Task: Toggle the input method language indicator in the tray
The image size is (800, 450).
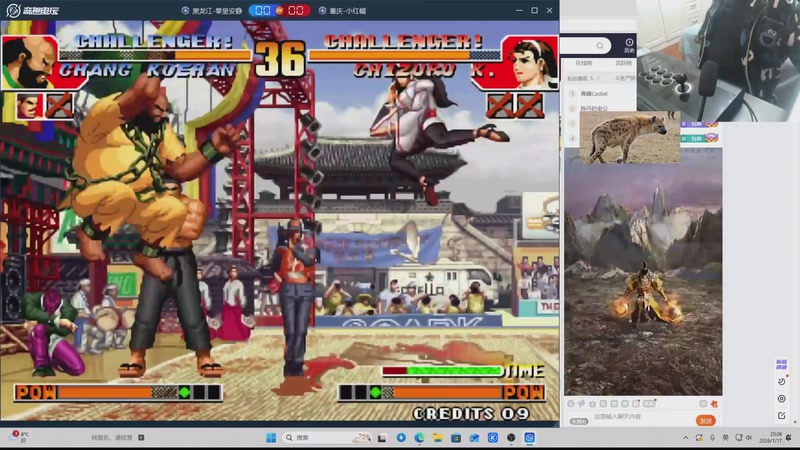Action: point(726,438)
